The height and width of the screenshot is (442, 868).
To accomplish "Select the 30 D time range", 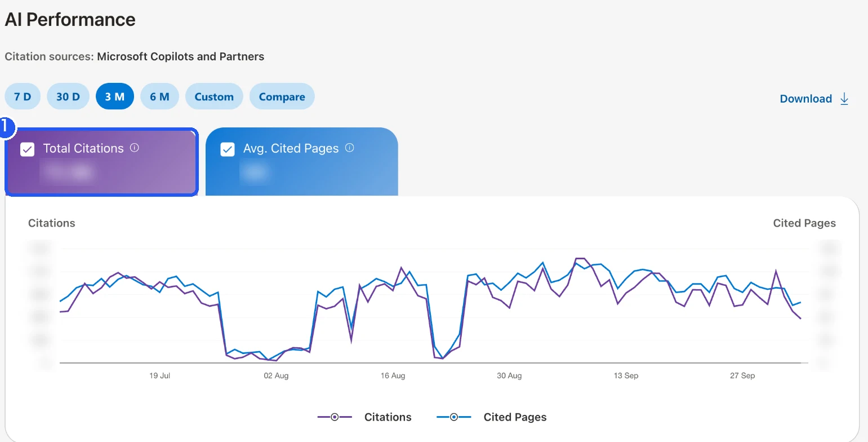I will (x=68, y=96).
